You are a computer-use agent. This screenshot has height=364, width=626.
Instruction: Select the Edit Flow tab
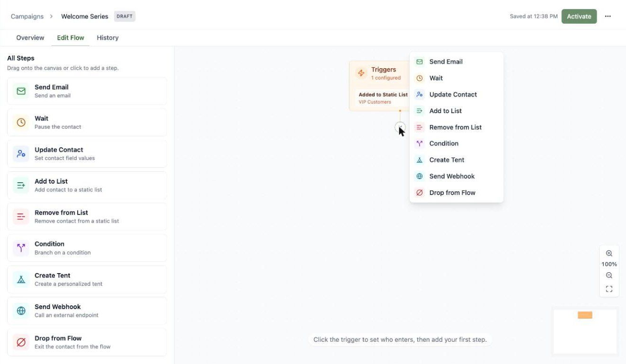click(71, 38)
